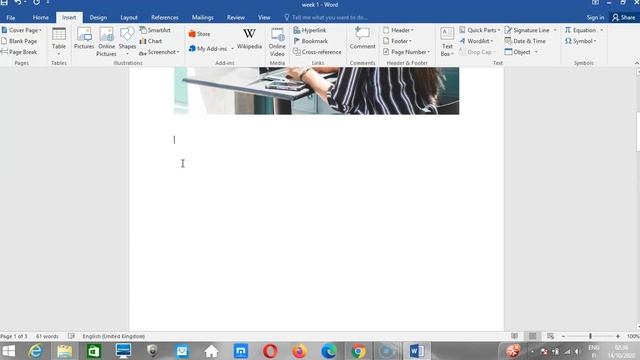Launch Internet Explorer from taskbar

[36, 351]
